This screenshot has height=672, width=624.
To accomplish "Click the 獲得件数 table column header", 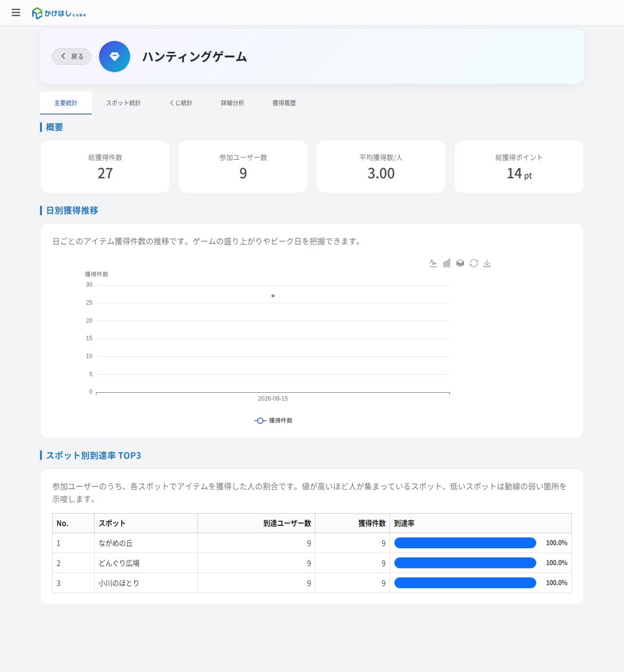I will coord(352,523).
